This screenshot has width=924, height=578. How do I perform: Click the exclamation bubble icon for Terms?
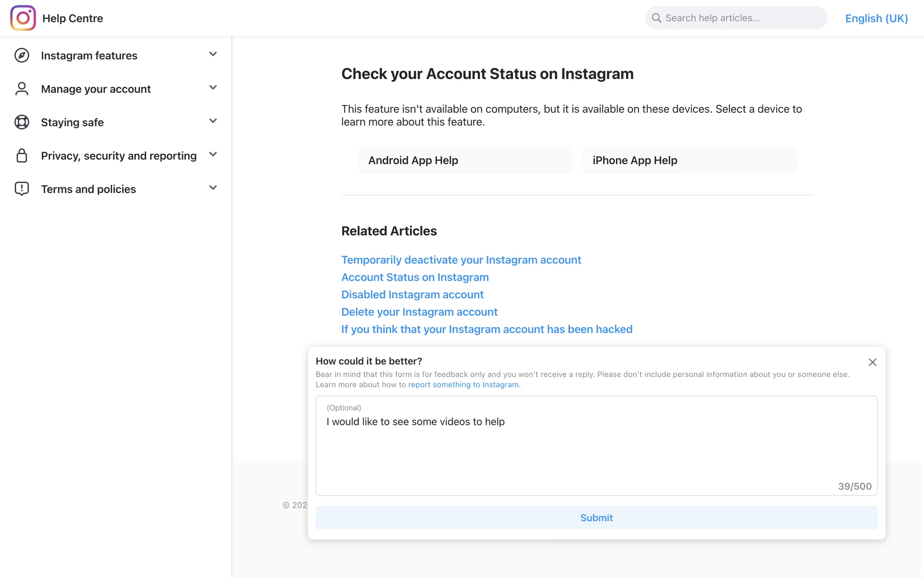[x=22, y=189]
